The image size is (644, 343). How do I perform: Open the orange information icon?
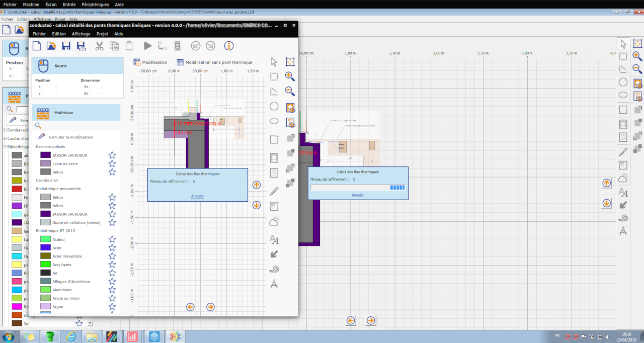[229, 46]
